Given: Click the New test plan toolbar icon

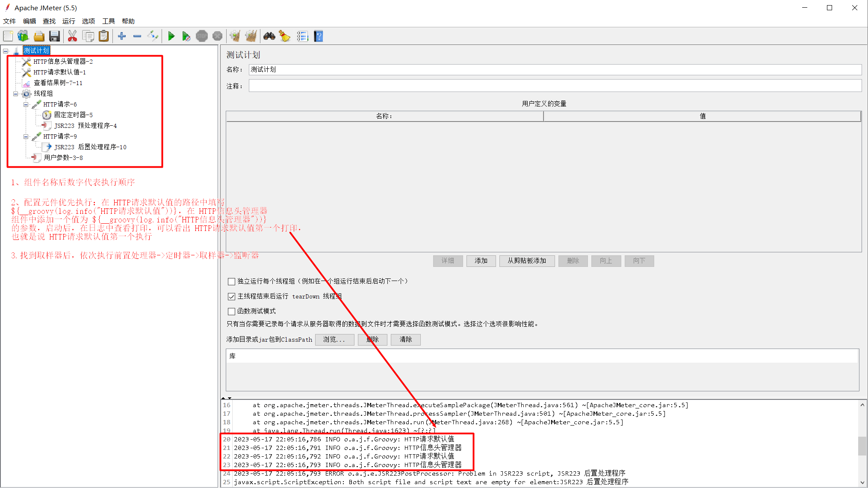Looking at the screenshot, I should tap(8, 36).
